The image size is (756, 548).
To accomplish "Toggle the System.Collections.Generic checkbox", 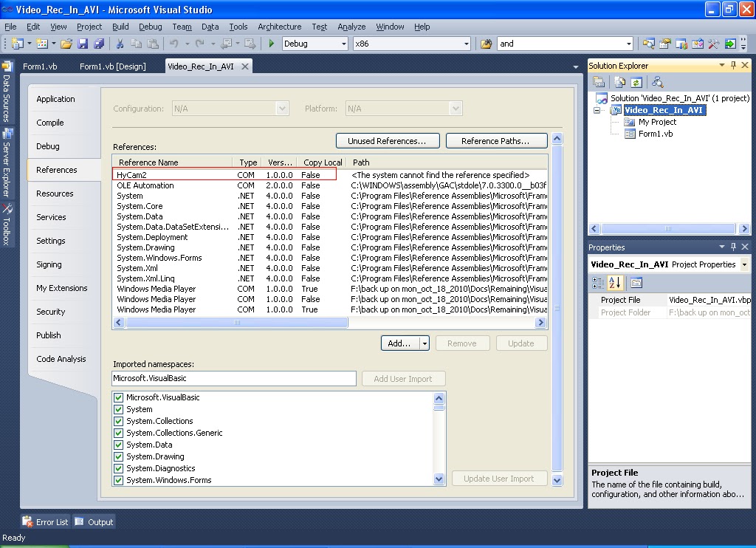I will [x=118, y=433].
